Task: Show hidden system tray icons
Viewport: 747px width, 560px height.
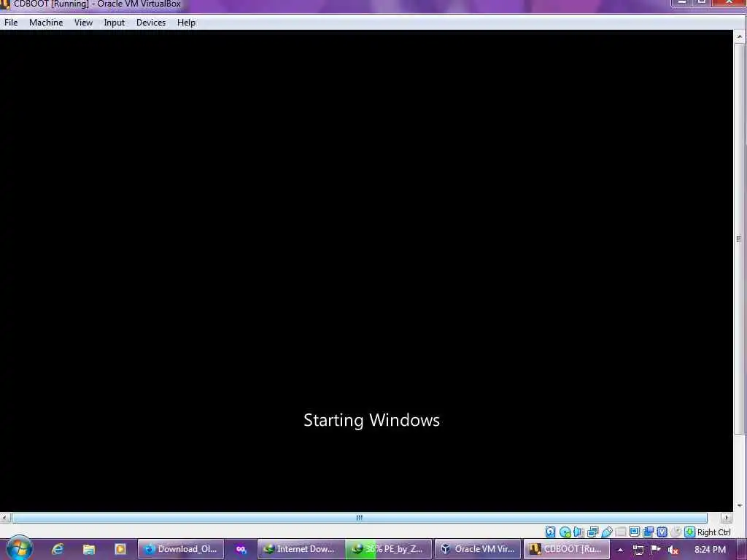Action: tap(620, 550)
